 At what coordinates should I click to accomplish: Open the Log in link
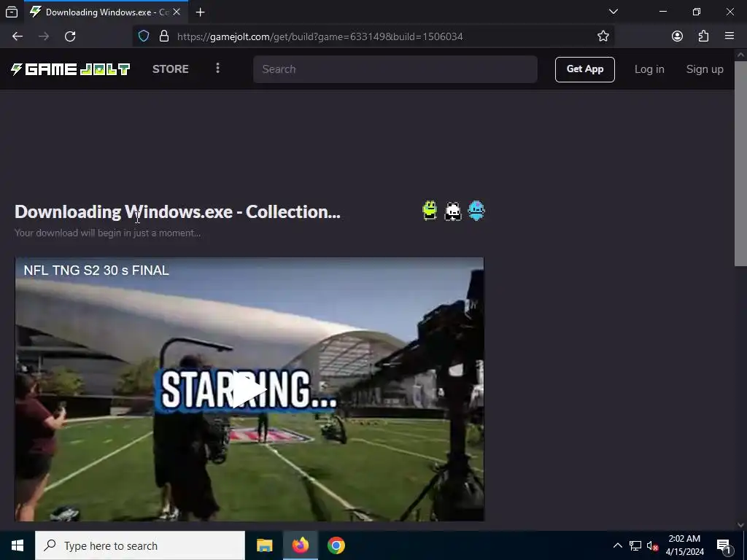[649, 69]
